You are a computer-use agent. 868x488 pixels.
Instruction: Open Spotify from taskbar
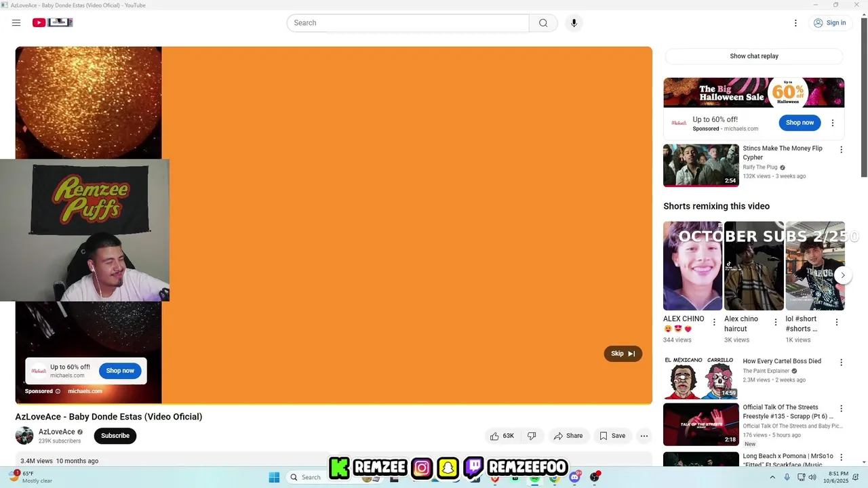tap(535, 477)
